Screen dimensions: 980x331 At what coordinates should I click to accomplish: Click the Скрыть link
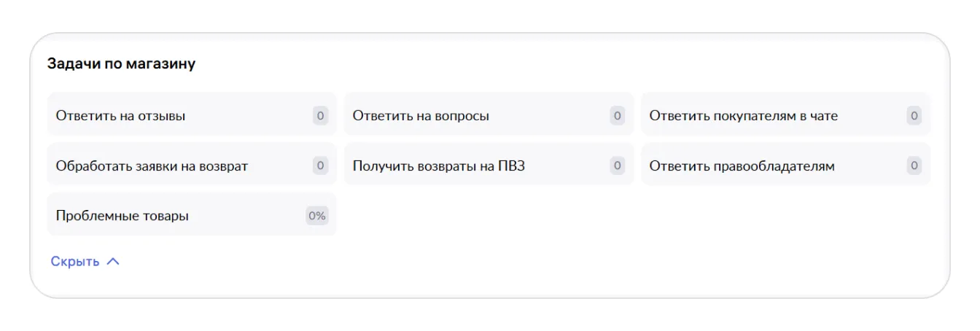[x=75, y=262]
